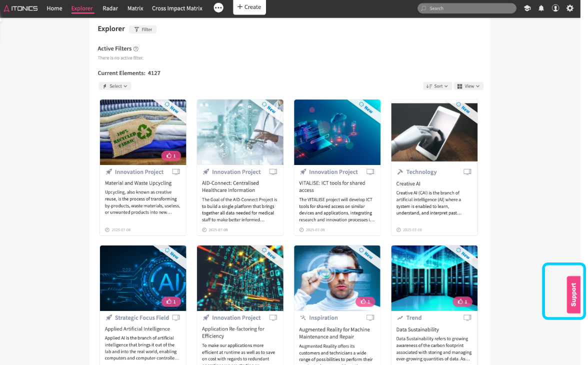Click the three-dots more menu icon
Viewport: 588px width, 365px height.
click(218, 8)
